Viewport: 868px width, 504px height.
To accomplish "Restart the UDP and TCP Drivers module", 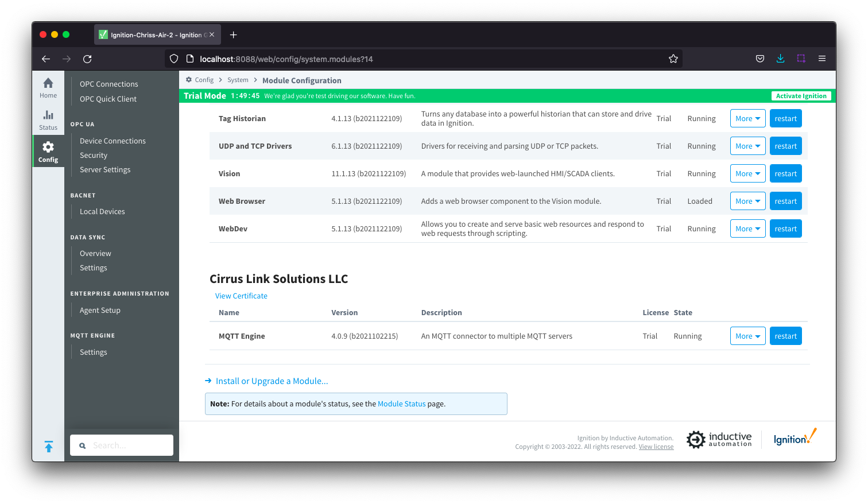I will (785, 146).
